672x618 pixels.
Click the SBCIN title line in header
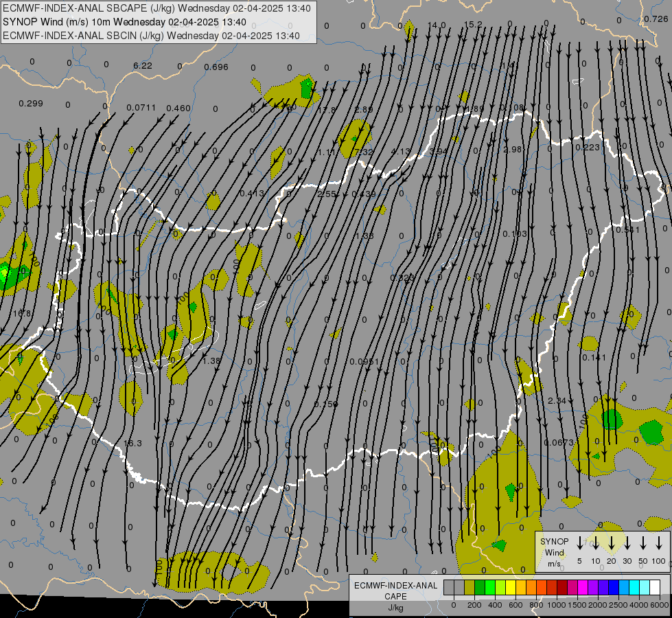pos(151,36)
